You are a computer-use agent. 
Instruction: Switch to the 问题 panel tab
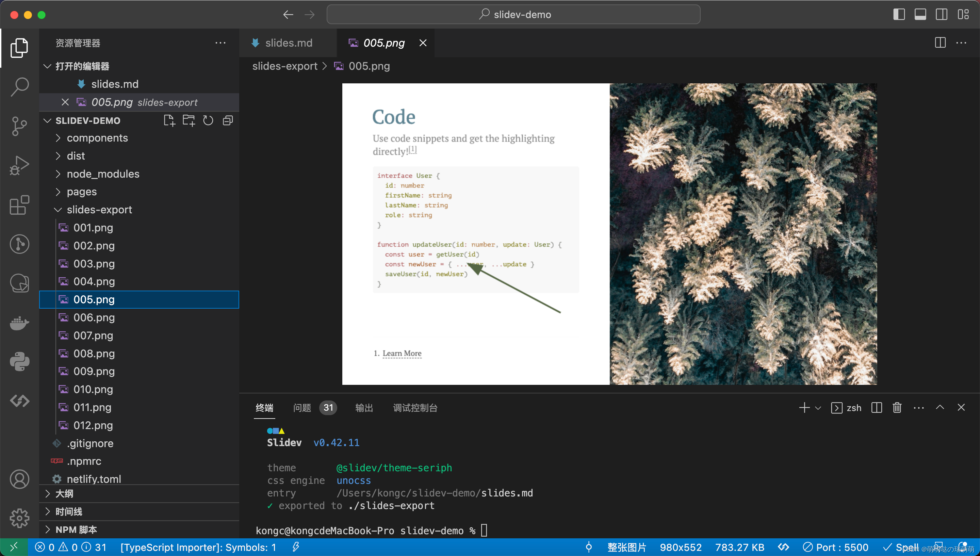coord(302,408)
